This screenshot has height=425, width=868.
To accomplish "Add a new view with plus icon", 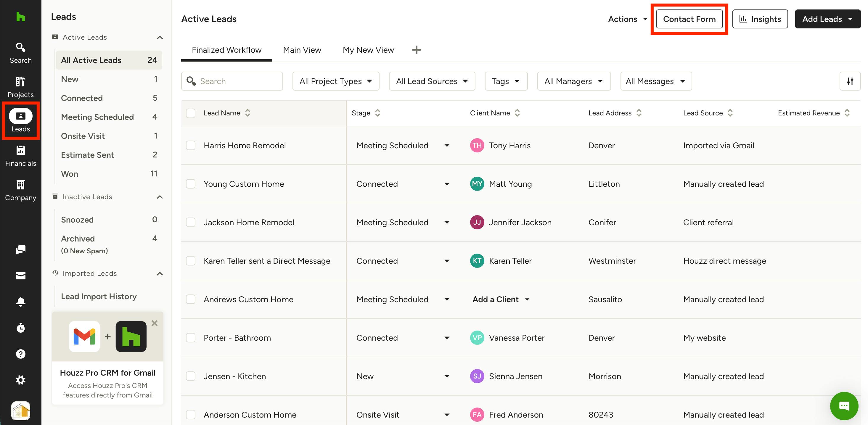I will click(x=417, y=50).
